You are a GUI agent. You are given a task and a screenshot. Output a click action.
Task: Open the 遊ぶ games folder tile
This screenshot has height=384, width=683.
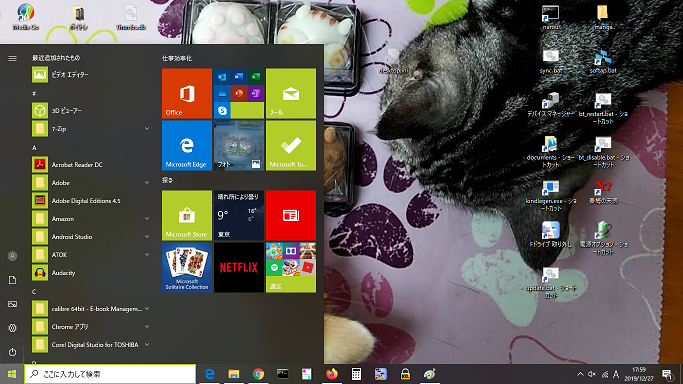click(x=291, y=267)
